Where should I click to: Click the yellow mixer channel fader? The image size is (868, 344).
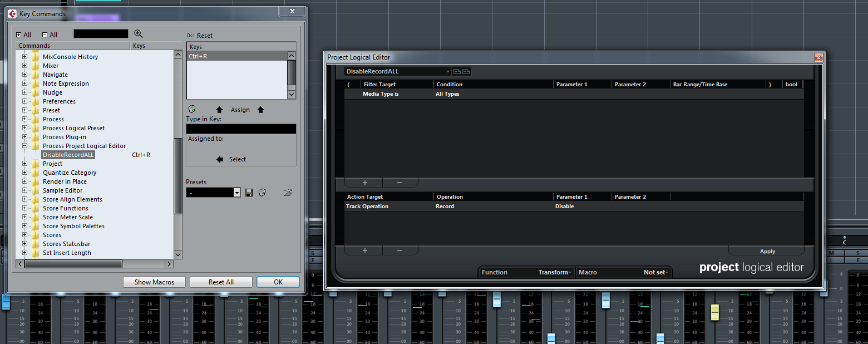point(715,312)
